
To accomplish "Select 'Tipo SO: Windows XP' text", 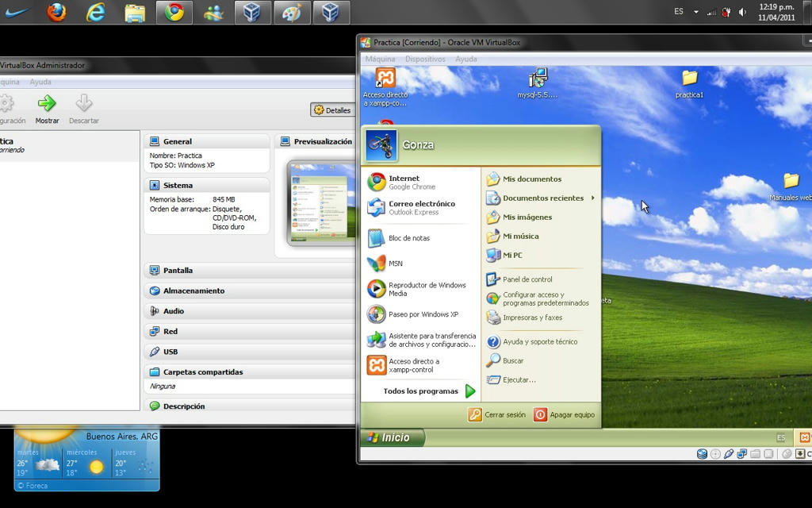I will pos(182,165).
